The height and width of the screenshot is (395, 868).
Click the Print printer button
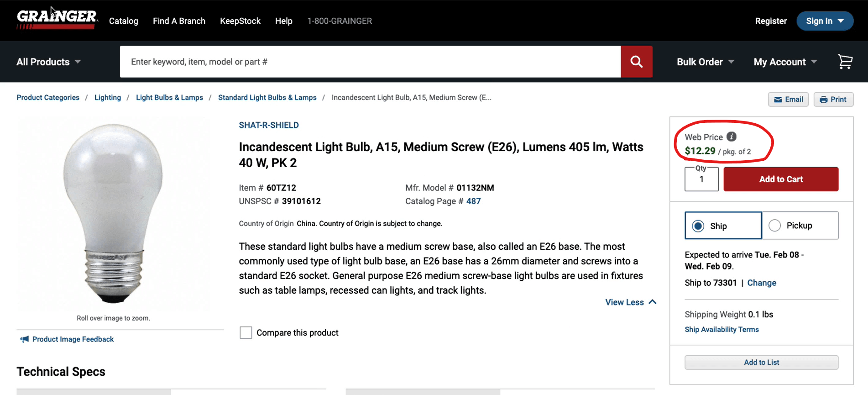click(833, 99)
